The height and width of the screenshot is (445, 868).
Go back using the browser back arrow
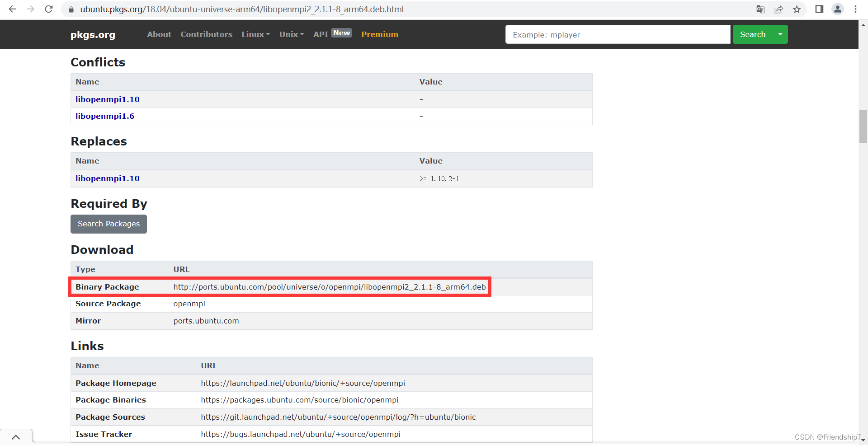[12, 9]
